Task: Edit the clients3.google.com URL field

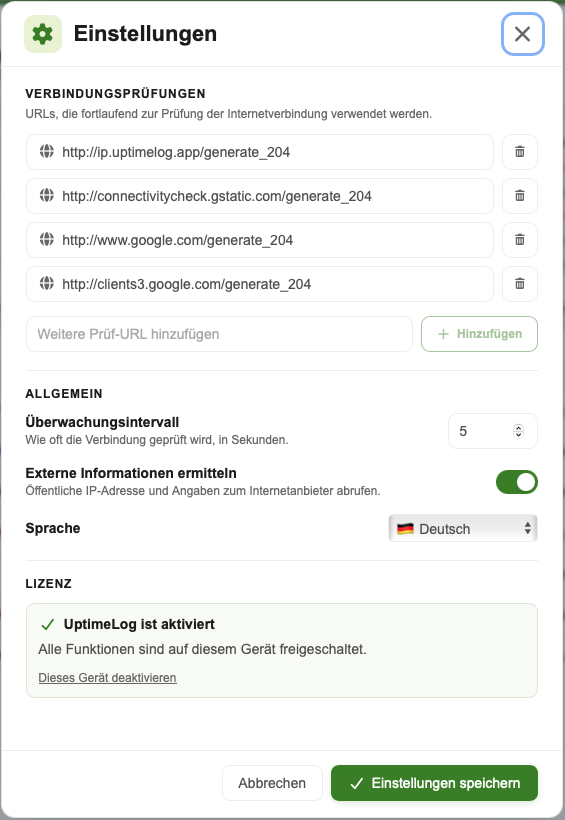Action: click(260, 284)
